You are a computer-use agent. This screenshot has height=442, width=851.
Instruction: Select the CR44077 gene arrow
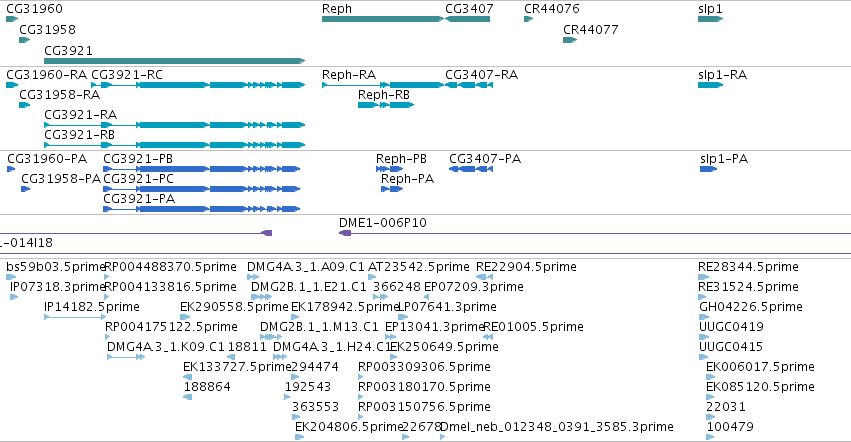click(x=570, y=40)
